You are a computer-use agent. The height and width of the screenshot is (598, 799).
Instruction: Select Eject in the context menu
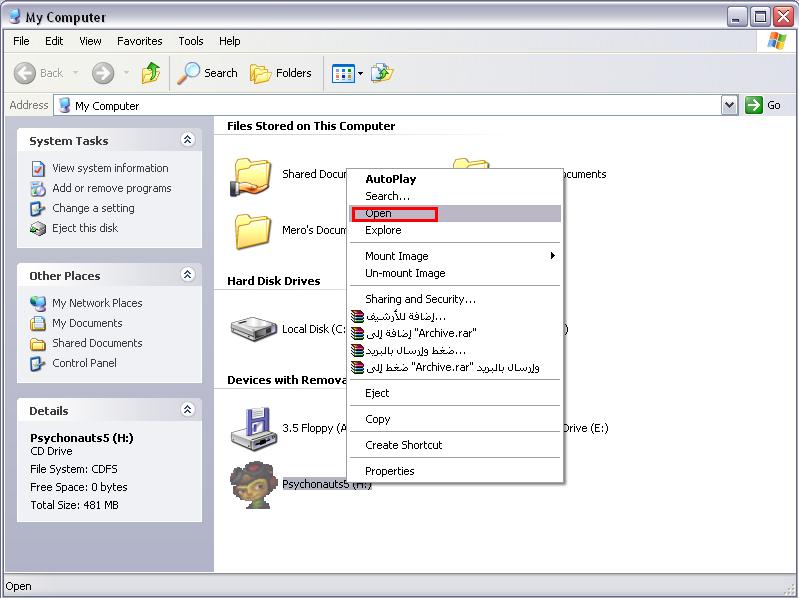[x=377, y=393]
